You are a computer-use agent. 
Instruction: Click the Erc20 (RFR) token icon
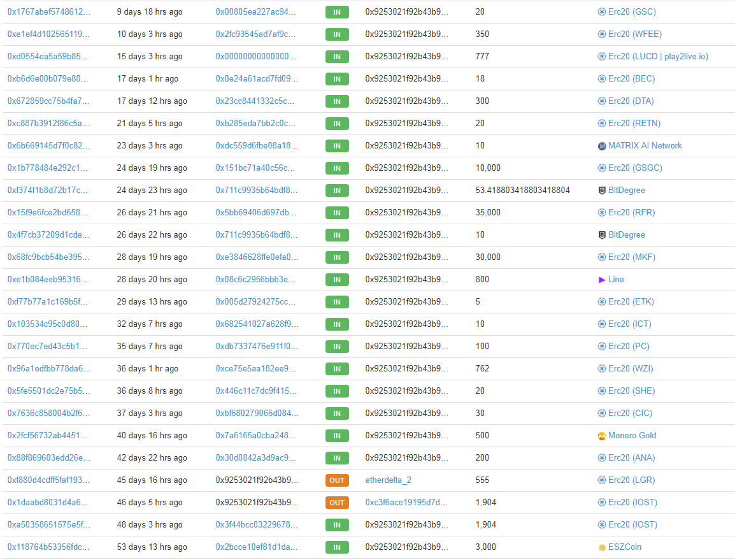pos(602,212)
